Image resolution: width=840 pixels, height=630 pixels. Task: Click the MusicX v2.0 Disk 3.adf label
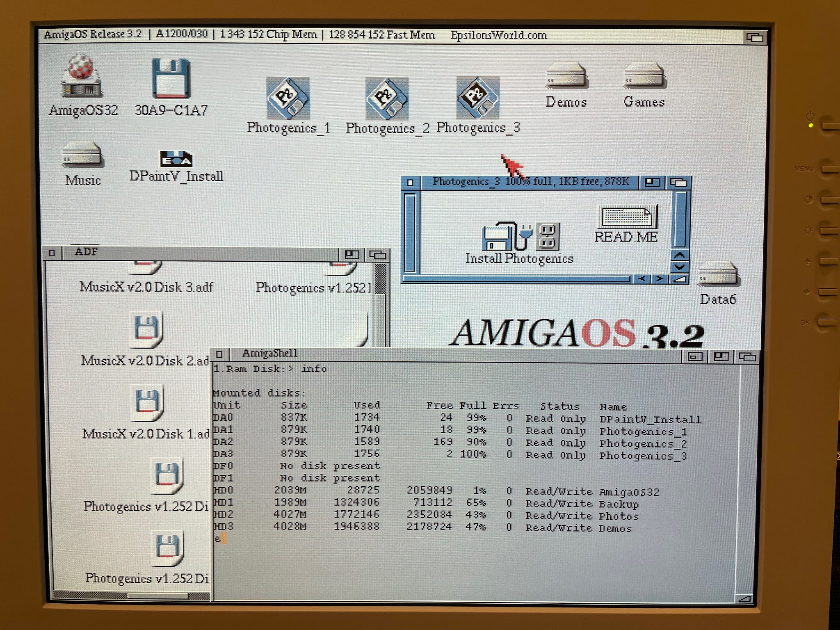(x=146, y=287)
